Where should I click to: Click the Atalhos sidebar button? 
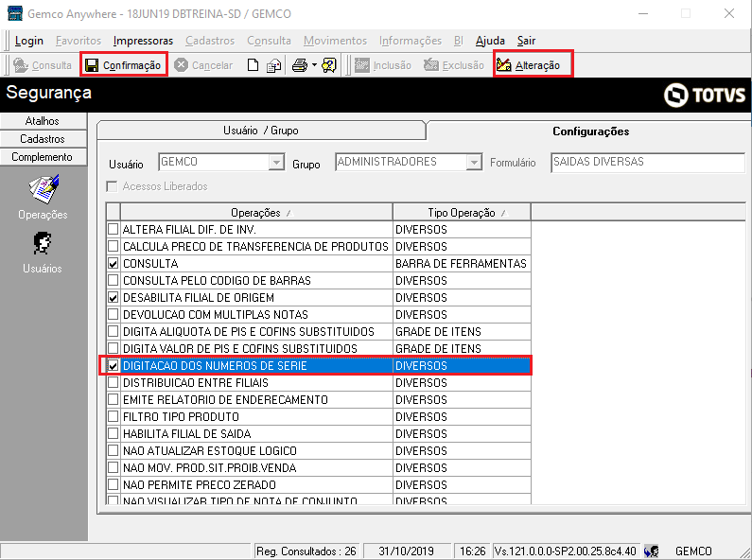pyautogui.click(x=43, y=121)
